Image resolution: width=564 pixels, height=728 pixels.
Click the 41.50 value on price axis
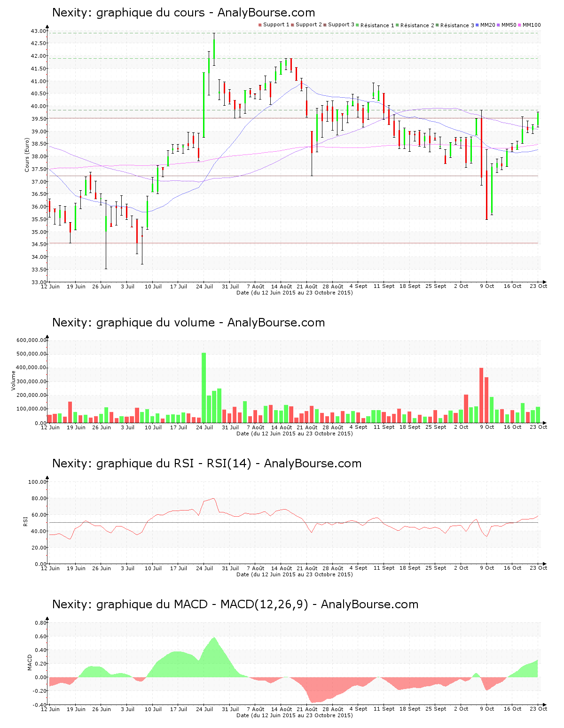coord(39,69)
